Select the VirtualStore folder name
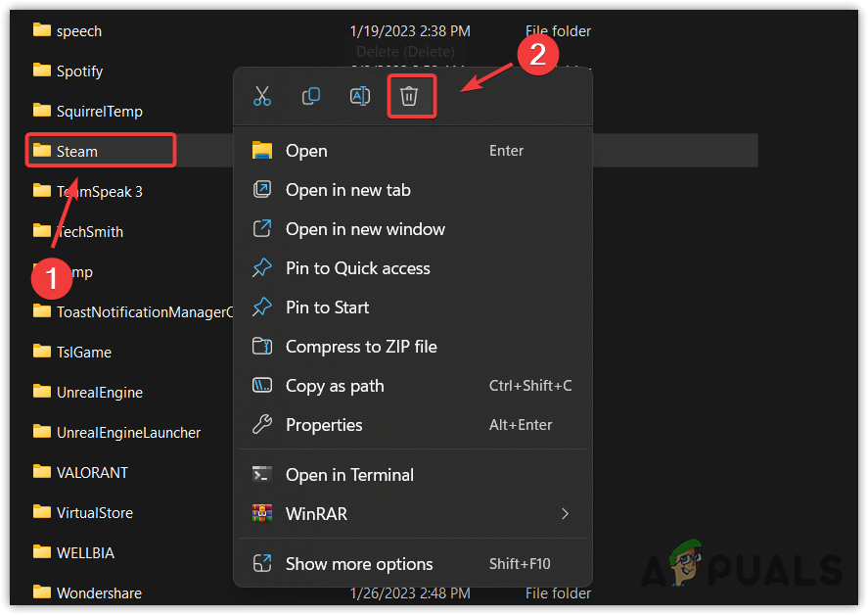The height and width of the screenshot is (615, 868). 95,513
